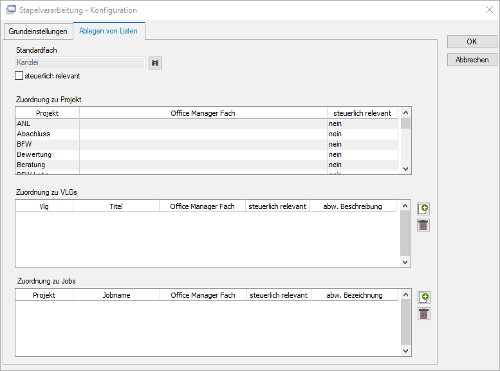Enable steuerlich relevant checkbox
The width and height of the screenshot is (500, 371).
click(19, 76)
